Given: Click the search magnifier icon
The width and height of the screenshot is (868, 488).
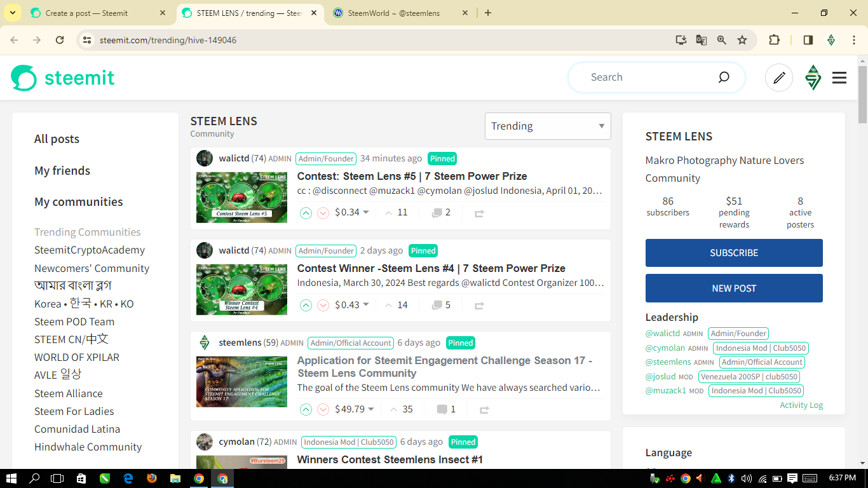Looking at the screenshot, I should [x=724, y=78].
